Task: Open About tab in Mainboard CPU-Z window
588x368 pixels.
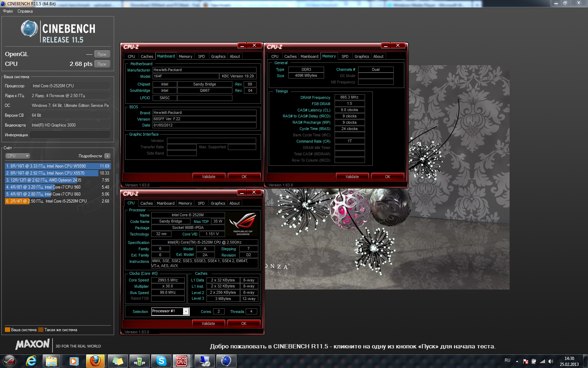Action: [235, 56]
